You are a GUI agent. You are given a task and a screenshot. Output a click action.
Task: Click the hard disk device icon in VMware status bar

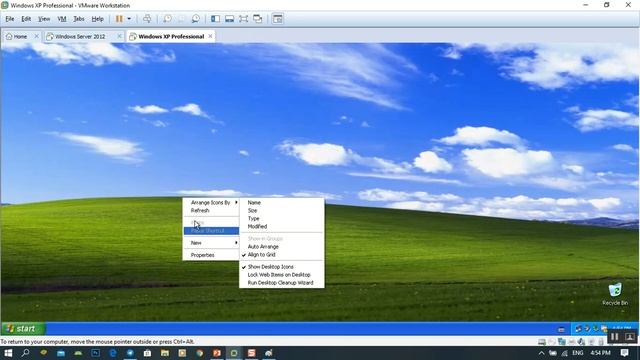542,342
